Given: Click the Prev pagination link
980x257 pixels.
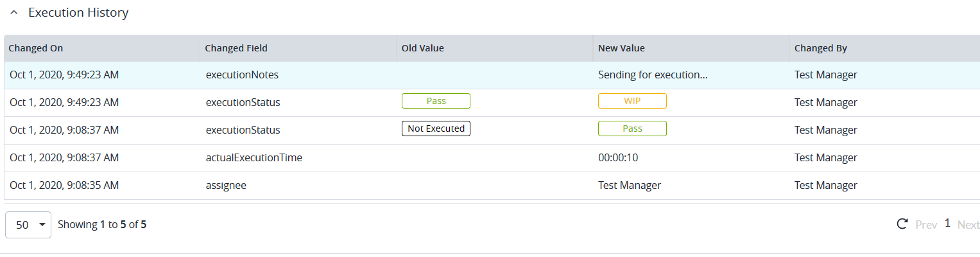Looking at the screenshot, I should (926, 225).
